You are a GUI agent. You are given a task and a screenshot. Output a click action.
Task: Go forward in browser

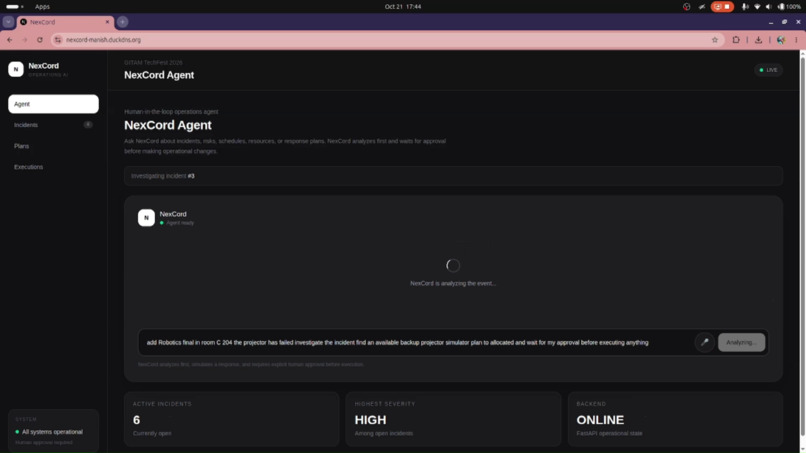(x=24, y=40)
